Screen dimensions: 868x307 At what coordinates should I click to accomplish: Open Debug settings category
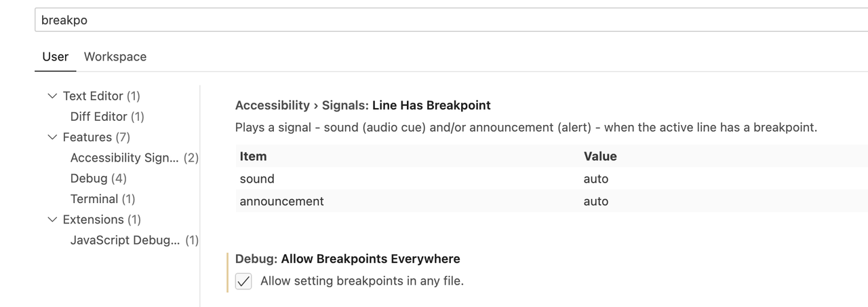(x=89, y=179)
